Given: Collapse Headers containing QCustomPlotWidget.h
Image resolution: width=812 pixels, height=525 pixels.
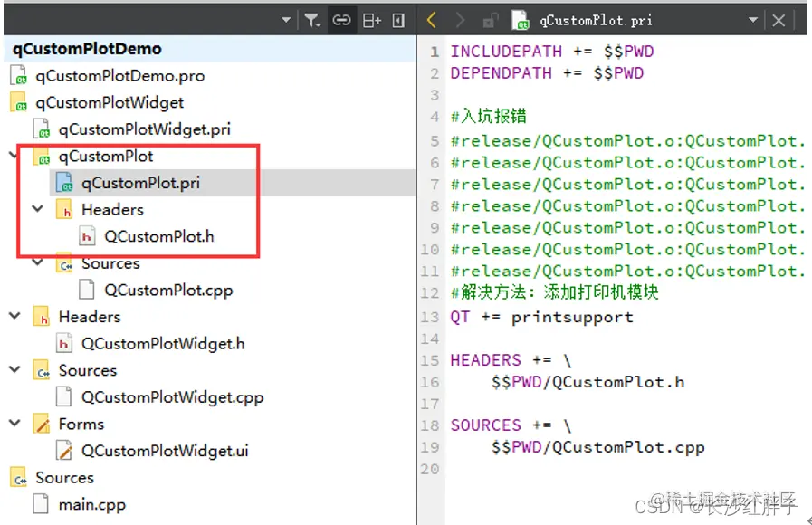Looking at the screenshot, I should [x=14, y=316].
